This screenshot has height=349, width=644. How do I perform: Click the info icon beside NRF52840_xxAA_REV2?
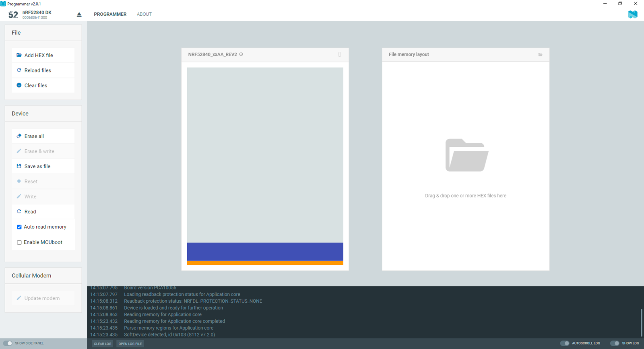(241, 54)
